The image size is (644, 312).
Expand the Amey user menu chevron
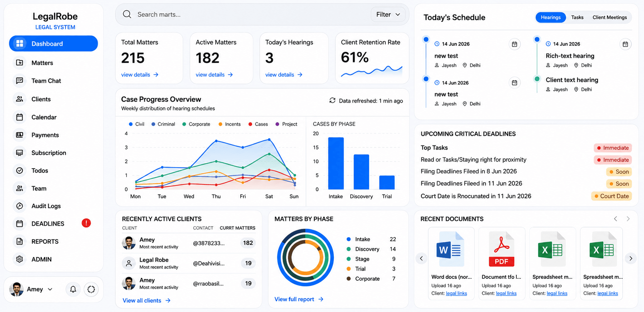coord(50,289)
